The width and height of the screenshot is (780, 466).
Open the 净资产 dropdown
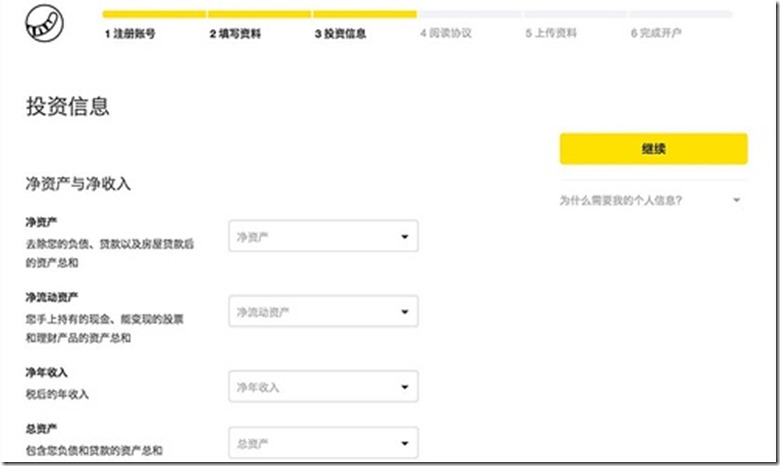pos(323,237)
